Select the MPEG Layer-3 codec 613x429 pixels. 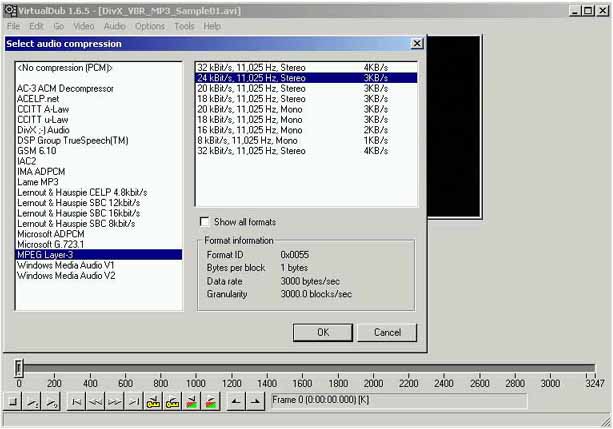tap(99, 255)
